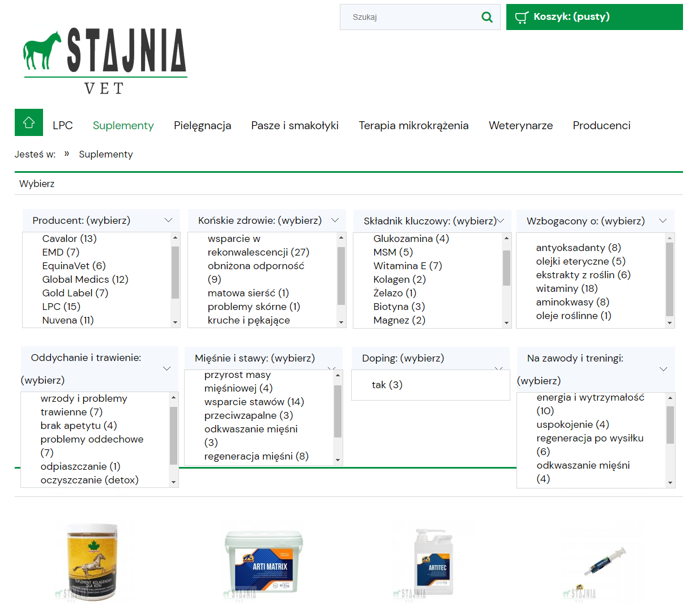Select LPC (15) producer option
This screenshot has height=612, width=700.
pyautogui.click(x=61, y=307)
